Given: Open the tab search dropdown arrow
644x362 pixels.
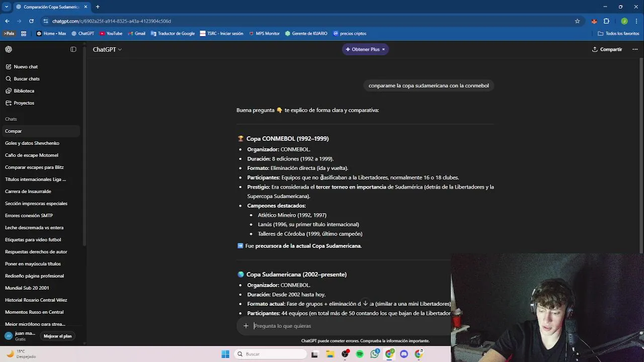Looking at the screenshot, I should click(x=7, y=7).
